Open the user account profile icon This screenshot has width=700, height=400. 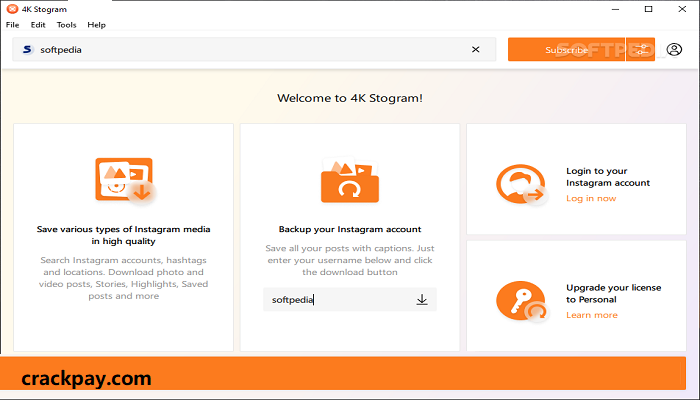click(674, 50)
